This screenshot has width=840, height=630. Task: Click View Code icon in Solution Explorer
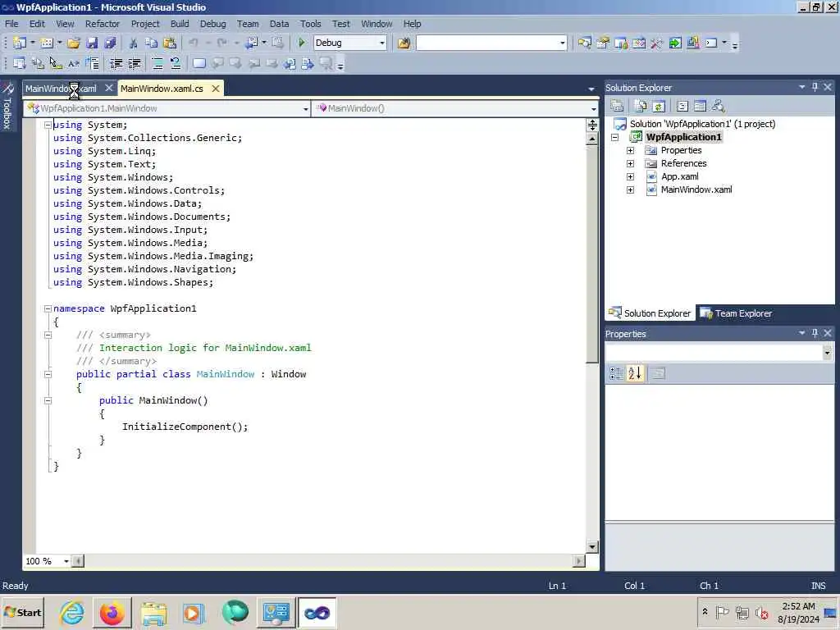pyautogui.click(x=682, y=106)
